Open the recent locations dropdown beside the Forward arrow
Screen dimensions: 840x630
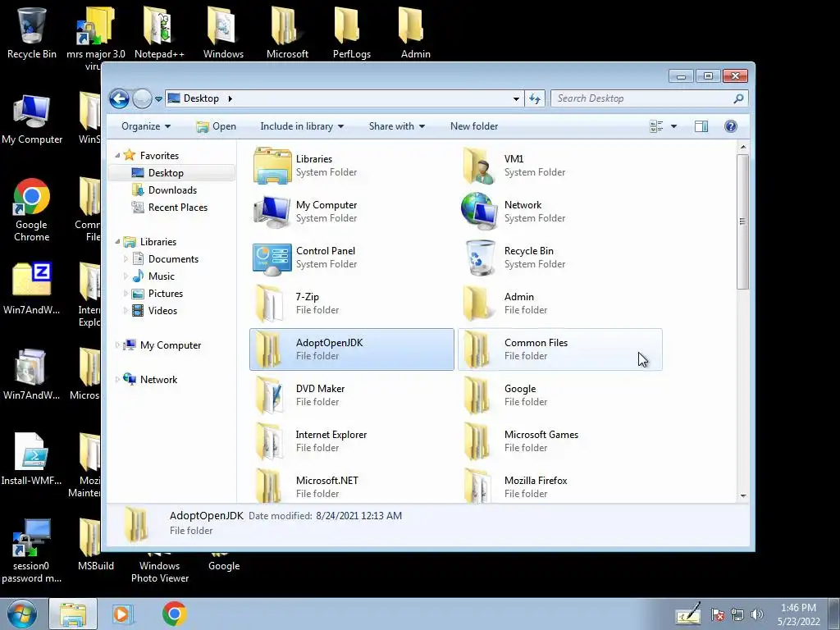pos(158,99)
